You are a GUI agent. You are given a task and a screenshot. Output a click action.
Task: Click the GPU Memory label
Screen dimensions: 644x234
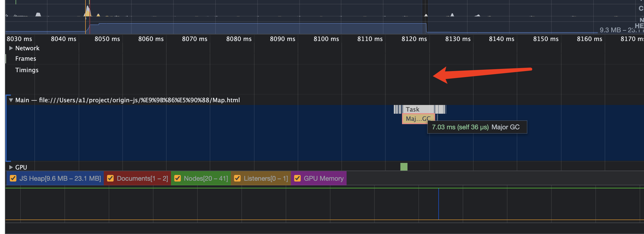(324, 178)
